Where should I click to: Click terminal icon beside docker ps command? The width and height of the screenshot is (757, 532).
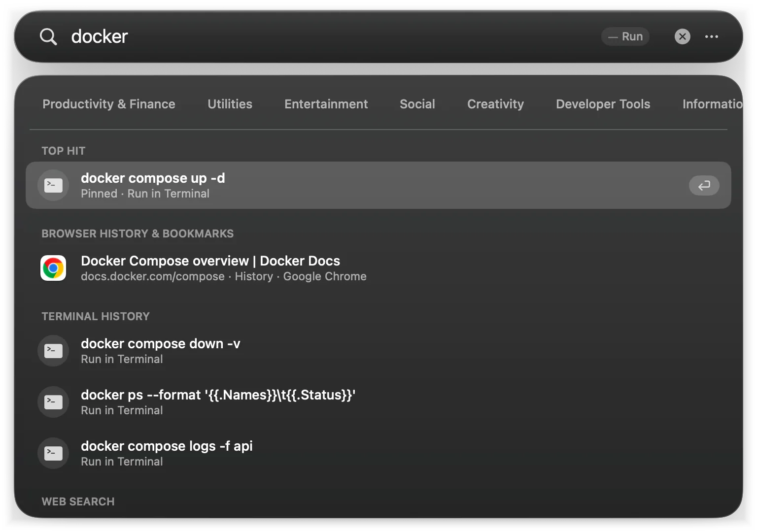tap(53, 402)
